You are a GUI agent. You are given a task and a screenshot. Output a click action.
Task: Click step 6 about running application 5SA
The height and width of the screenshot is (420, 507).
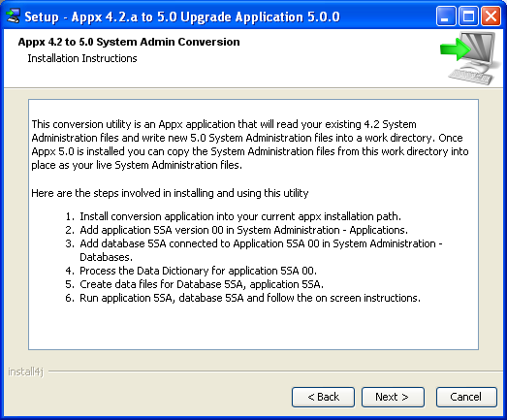click(x=242, y=298)
